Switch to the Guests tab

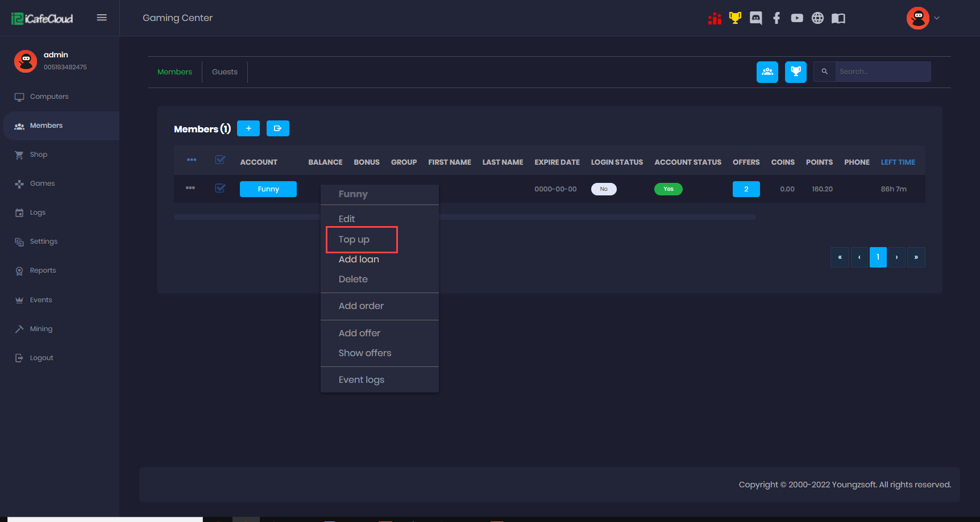coord(225,72)
